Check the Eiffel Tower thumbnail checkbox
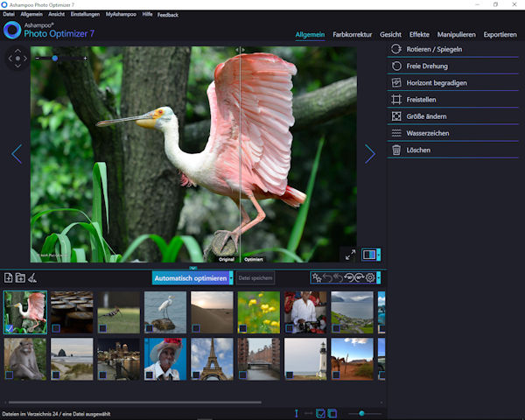 pyautogui.click(x=196, y=374)
